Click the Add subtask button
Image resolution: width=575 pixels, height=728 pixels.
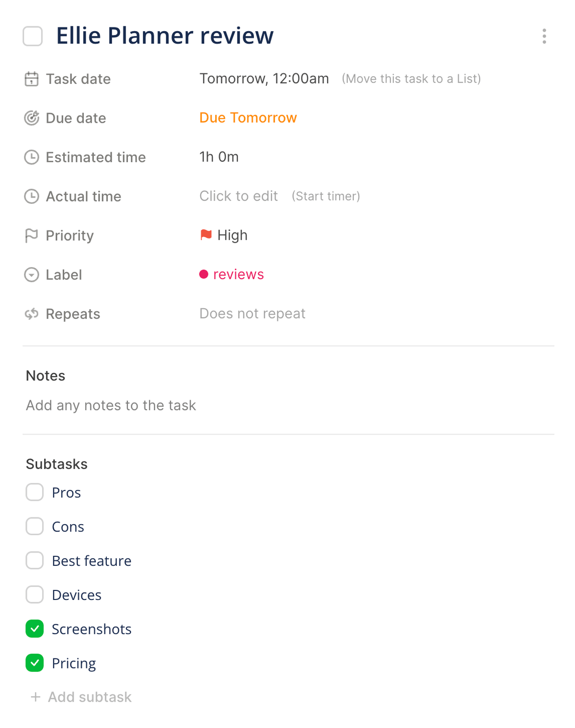point(81,697)
